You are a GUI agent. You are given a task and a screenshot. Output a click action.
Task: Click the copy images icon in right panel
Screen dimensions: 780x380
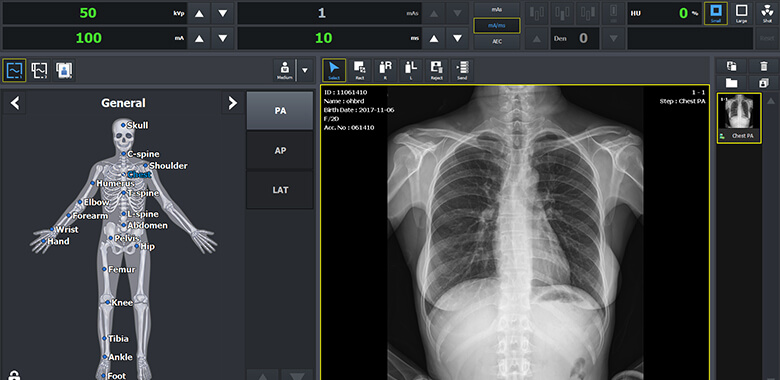[x=731, y=66]
